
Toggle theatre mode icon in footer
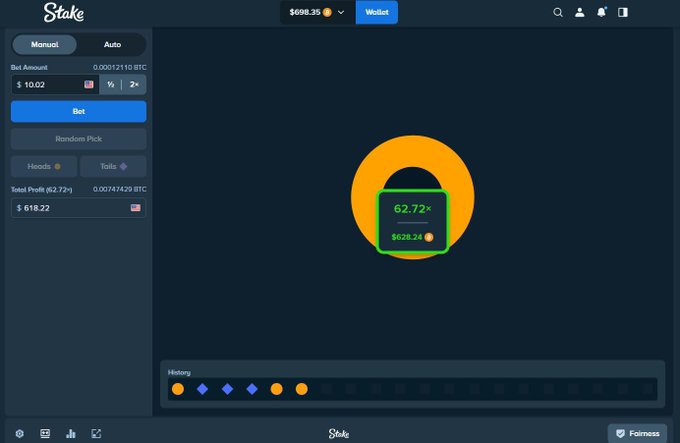tap(45, 433)
